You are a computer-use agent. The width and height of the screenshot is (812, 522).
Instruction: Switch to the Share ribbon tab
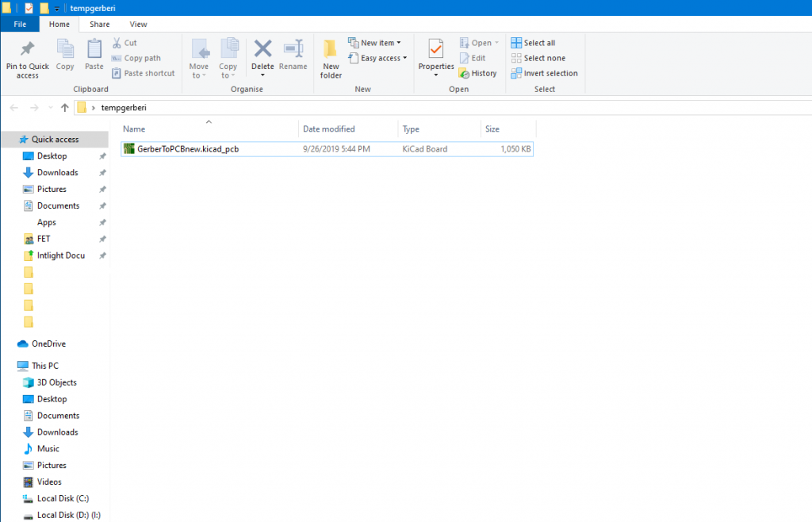99,25
